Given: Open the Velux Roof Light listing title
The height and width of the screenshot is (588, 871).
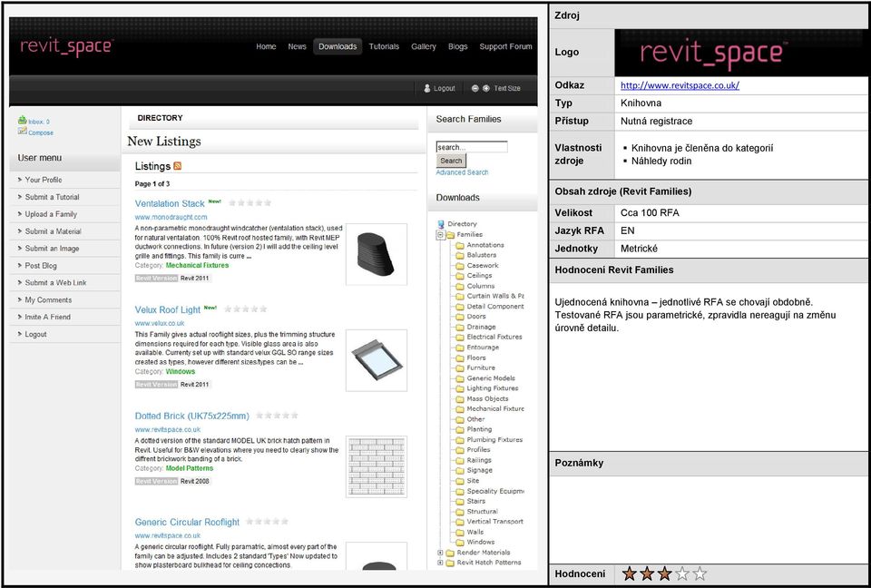Looking at the screenshot, I should (x=168, y=310).
